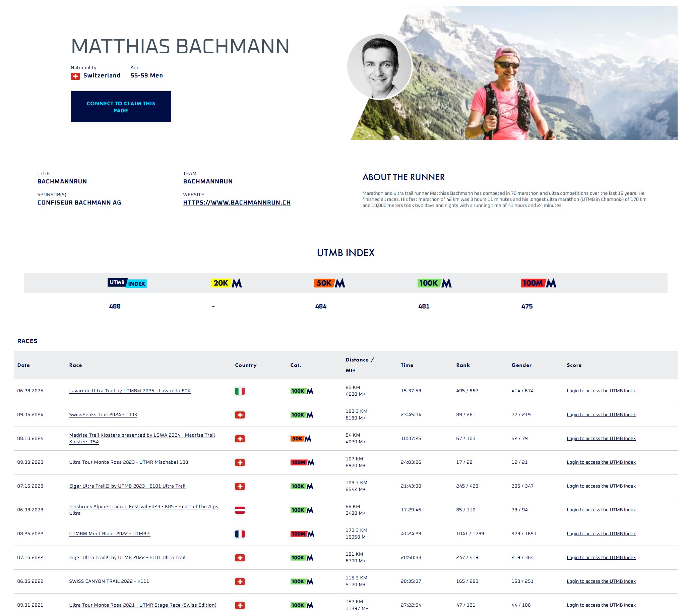This screenshot has width=688, height=616.
Task: Click 50K badge in Madrisa Trail row
Action: (x=301, y=439)
